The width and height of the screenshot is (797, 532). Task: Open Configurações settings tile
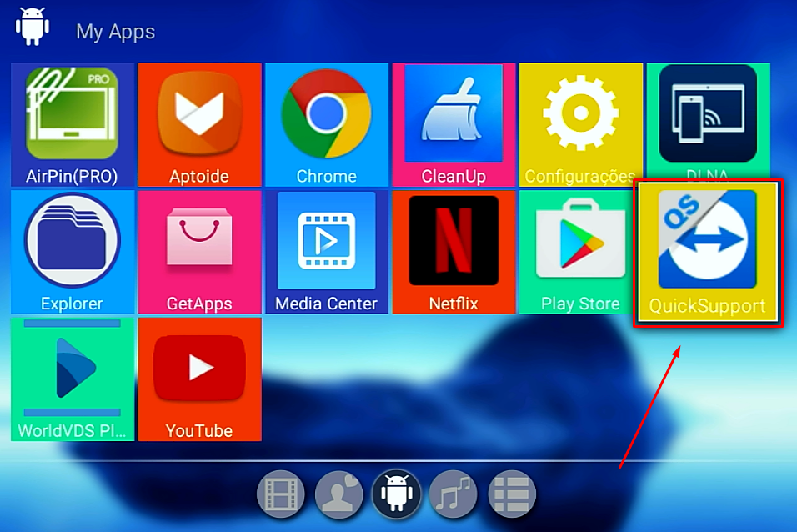(x=580, y=124)
